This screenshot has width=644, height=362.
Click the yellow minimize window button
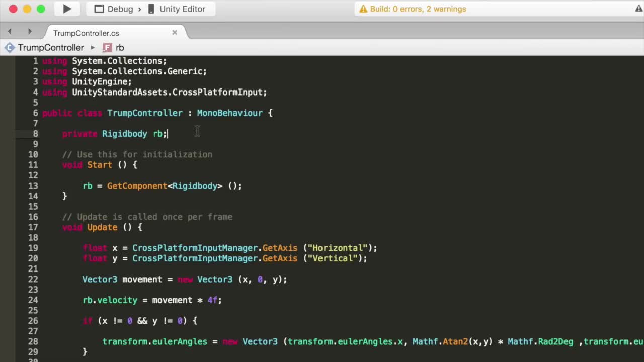click(27, 9)
